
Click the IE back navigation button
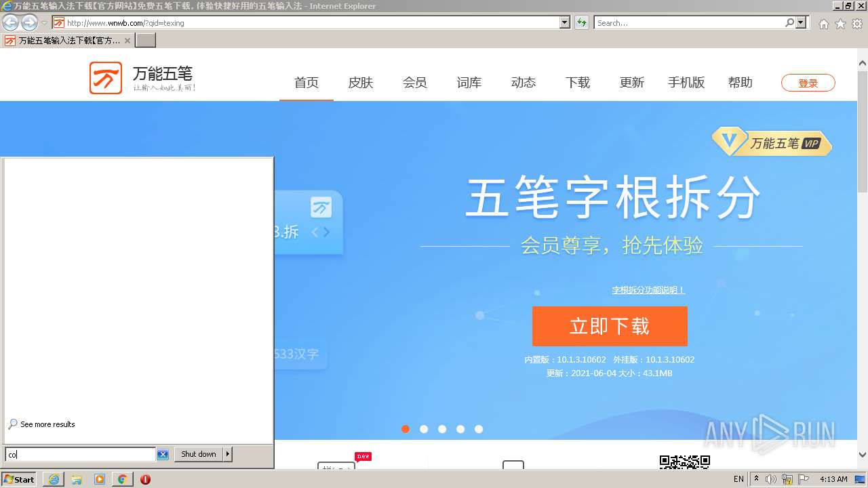tap(10, 22)
